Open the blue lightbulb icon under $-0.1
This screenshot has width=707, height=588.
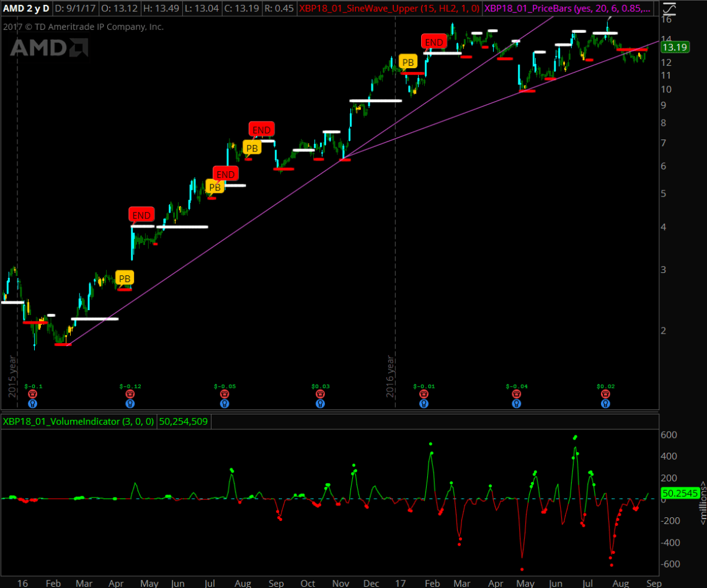pyautogui.click(x=32, y=403)
